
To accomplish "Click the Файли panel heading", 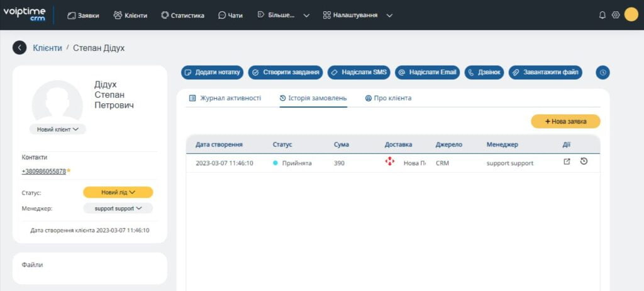I will coord(32,265).
